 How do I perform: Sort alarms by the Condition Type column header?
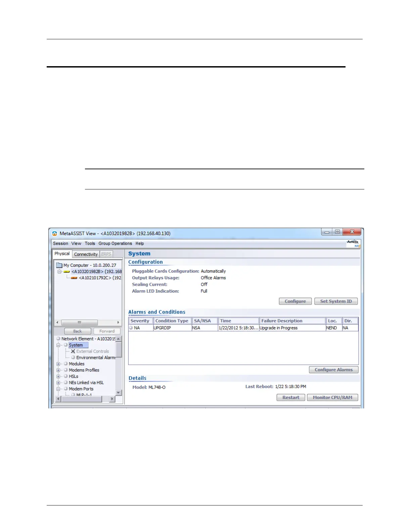[172, 321]
